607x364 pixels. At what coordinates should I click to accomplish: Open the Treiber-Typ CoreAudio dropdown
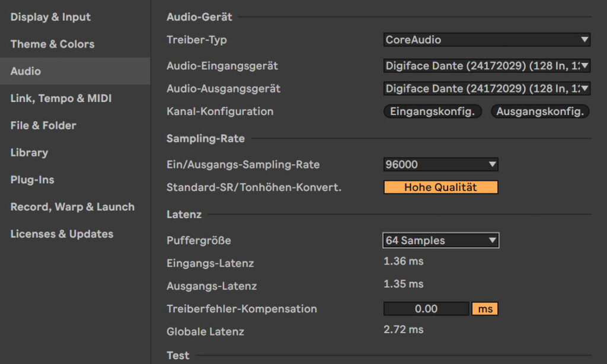point(486,40)
